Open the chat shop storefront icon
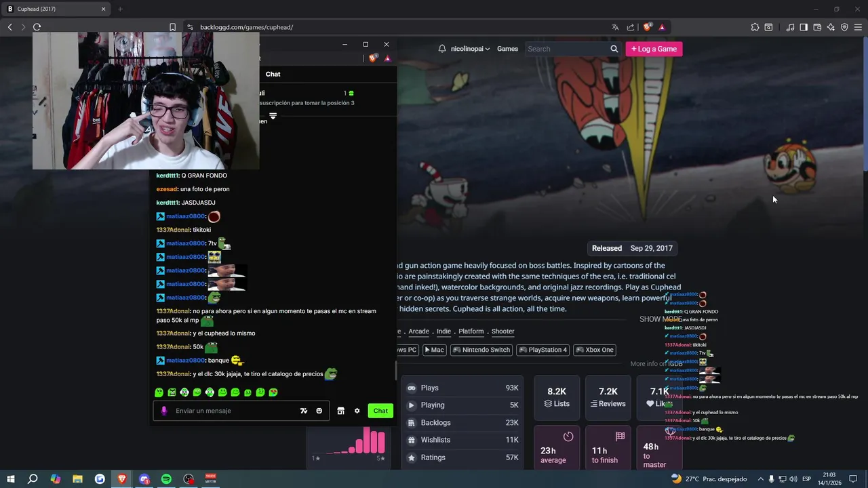The height and width of the screenshot is (488, 868). [x=340, y=411]
